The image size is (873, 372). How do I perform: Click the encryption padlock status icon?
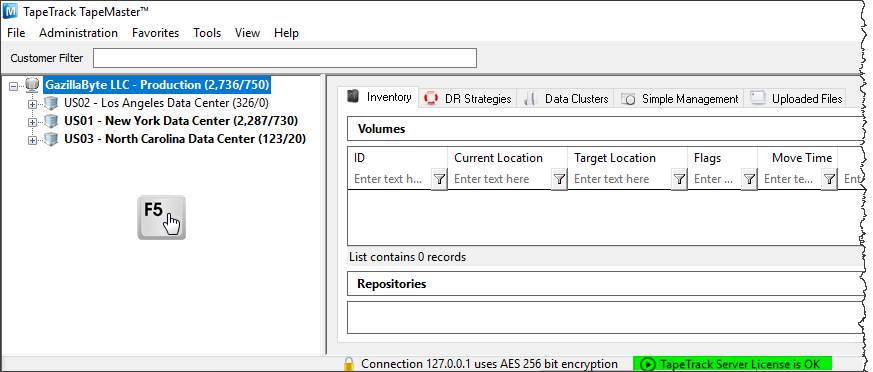(x=349, y=364)
